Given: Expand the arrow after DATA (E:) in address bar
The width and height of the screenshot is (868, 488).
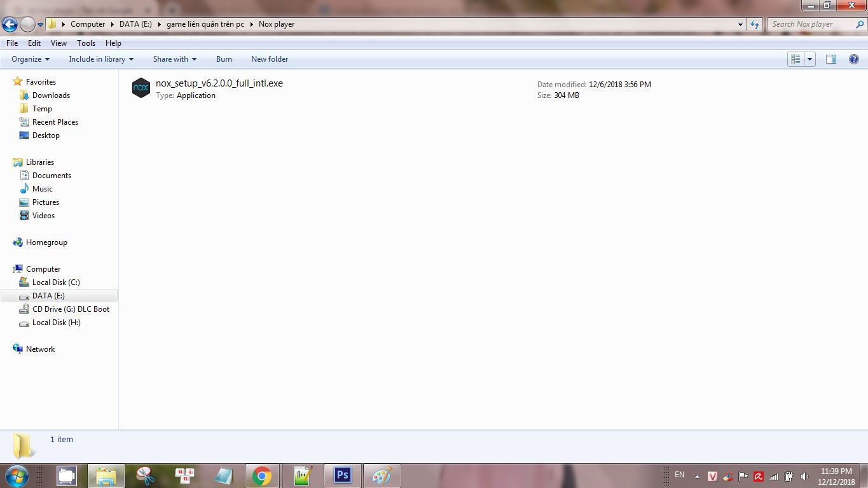Looking at the screenshot, I should tap(160, 24).
